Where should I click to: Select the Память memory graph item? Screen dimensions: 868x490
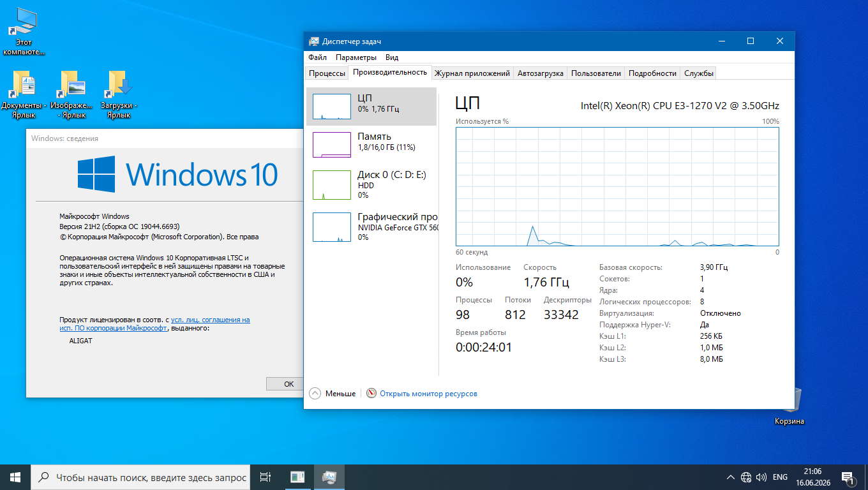(x=371, y=144)
